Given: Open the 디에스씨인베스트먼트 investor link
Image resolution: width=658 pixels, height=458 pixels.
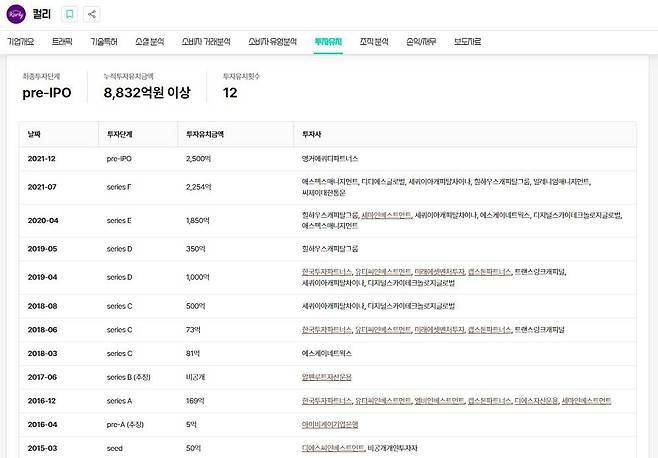Looking at the screenshot, I should click(x=333, y=448).
